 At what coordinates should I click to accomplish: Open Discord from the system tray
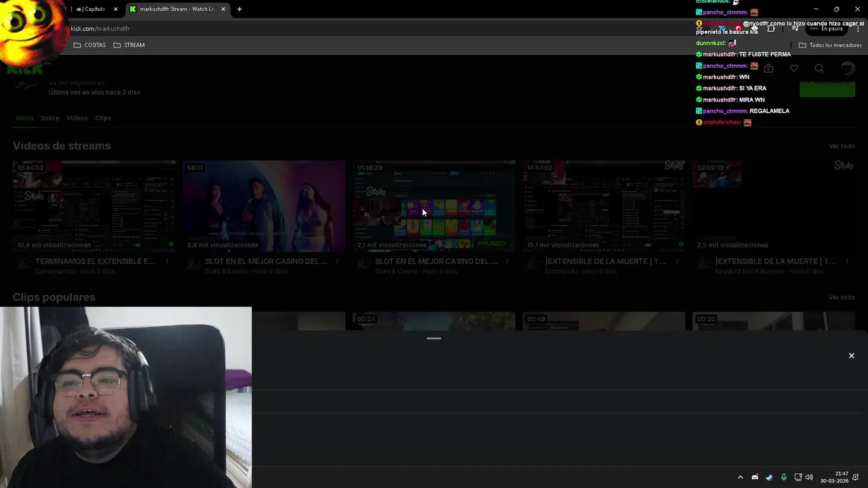[755, 477]
